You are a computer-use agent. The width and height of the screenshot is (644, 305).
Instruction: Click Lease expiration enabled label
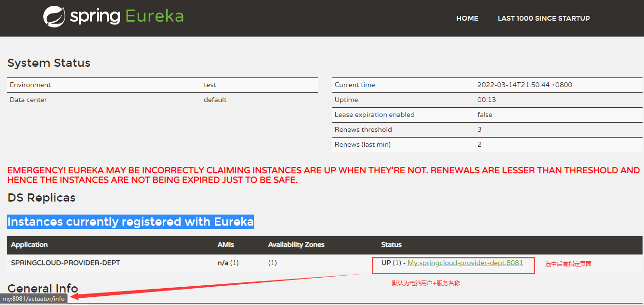[x=374, y=114]
